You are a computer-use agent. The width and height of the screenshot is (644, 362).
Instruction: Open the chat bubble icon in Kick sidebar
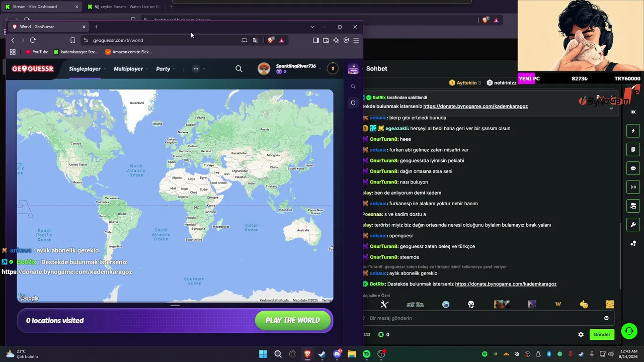tap(633, 168)
